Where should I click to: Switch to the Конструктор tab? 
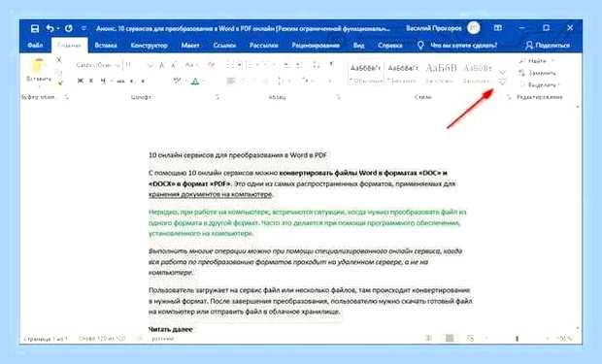(149, 46)
